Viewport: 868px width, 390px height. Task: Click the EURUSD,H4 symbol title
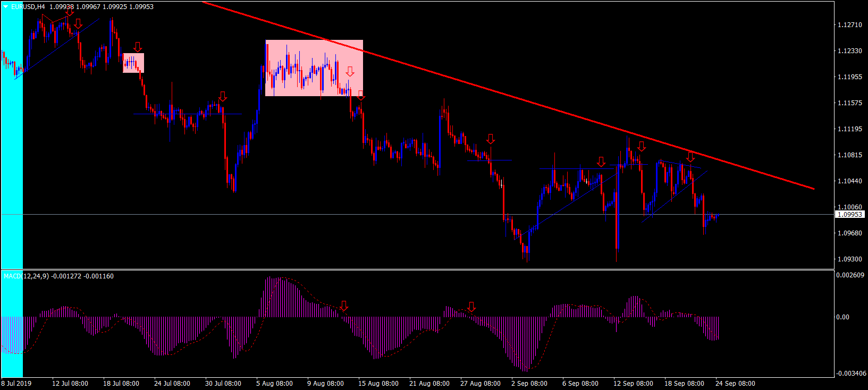point(28,7)
